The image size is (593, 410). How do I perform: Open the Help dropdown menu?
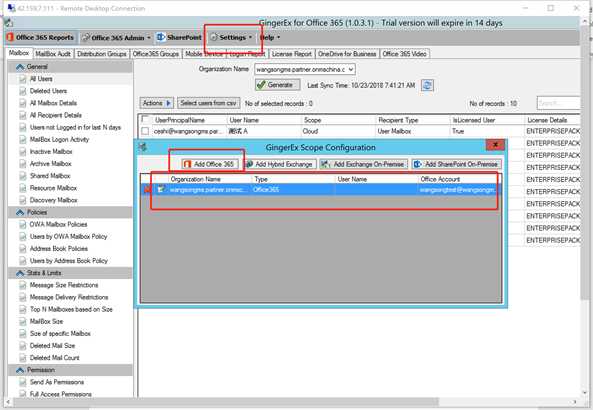[270, 37]
